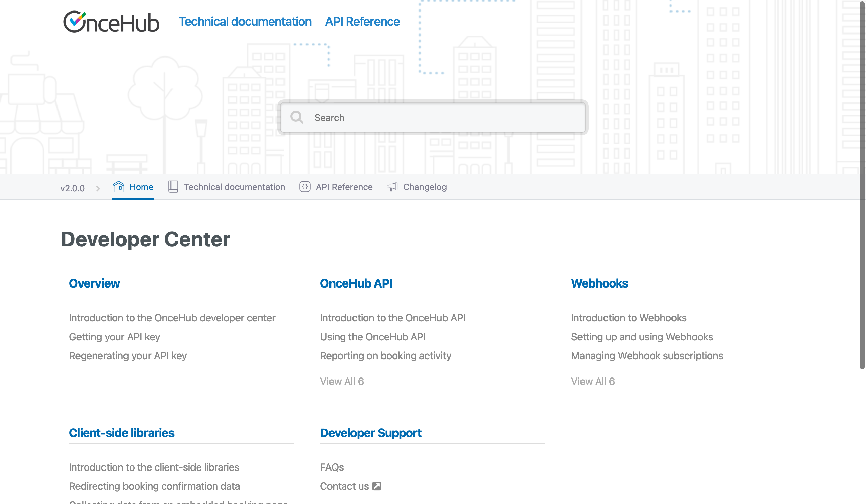The image size is (866, 504).
Task: Open Introduction to Webhooks
Action: click(x=629, y=318)
